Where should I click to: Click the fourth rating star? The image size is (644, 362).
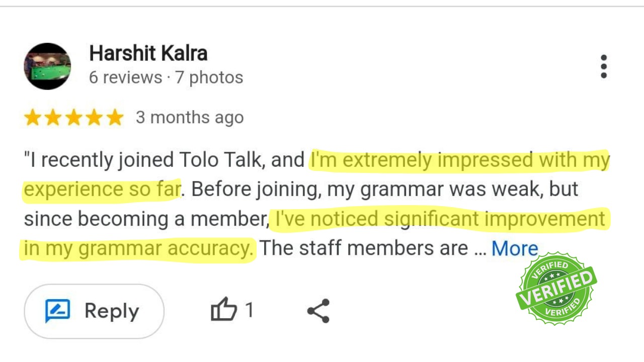pyautogui.click(x=95, y=118)
